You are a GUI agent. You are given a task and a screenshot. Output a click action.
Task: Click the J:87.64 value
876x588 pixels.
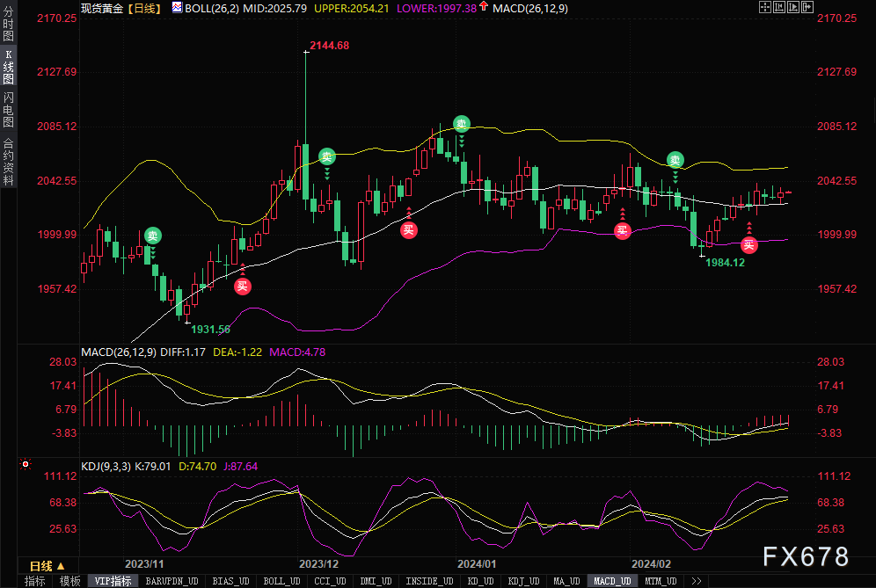[x=241, y=466]
